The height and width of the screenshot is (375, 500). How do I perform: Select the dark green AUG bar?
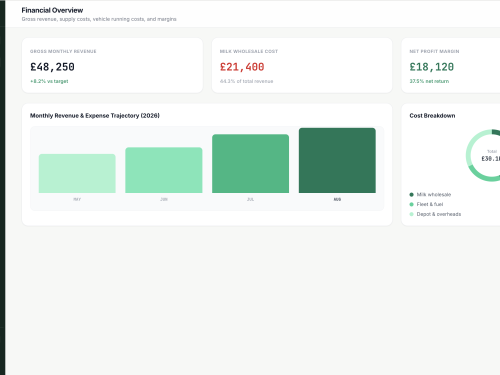tap(337, 160)
